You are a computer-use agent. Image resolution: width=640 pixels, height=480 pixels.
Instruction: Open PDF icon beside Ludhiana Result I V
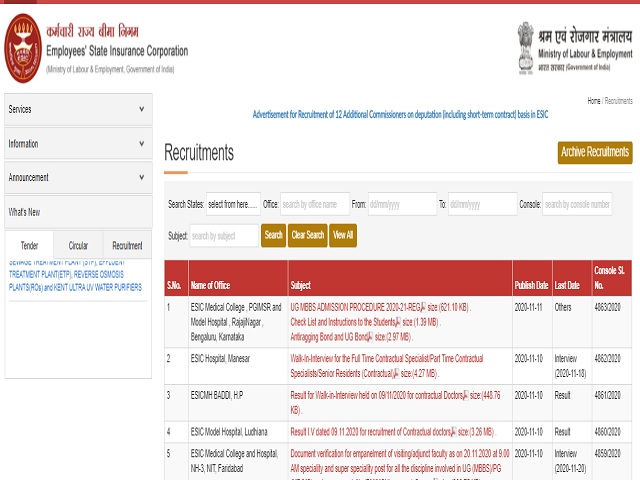click(x=453, y=431)
